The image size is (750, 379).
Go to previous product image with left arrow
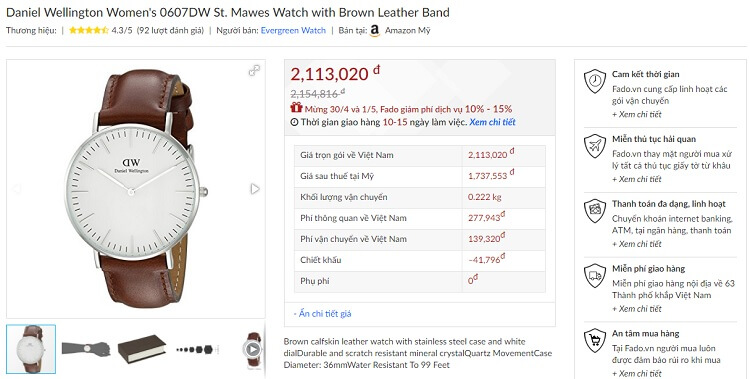pos(16,189)
